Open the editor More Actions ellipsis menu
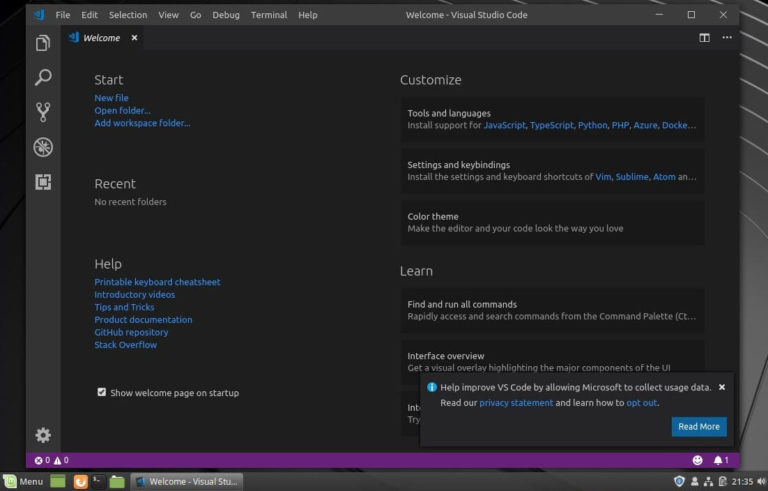 727,38
